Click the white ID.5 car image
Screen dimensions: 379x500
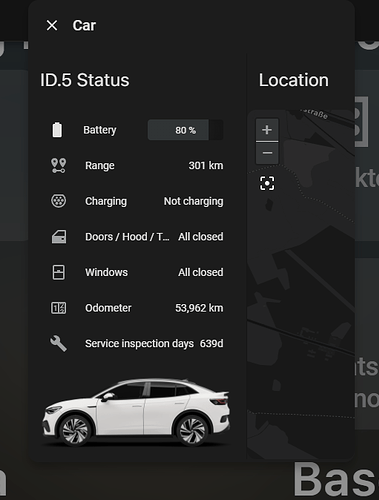[x=136, y=412]
